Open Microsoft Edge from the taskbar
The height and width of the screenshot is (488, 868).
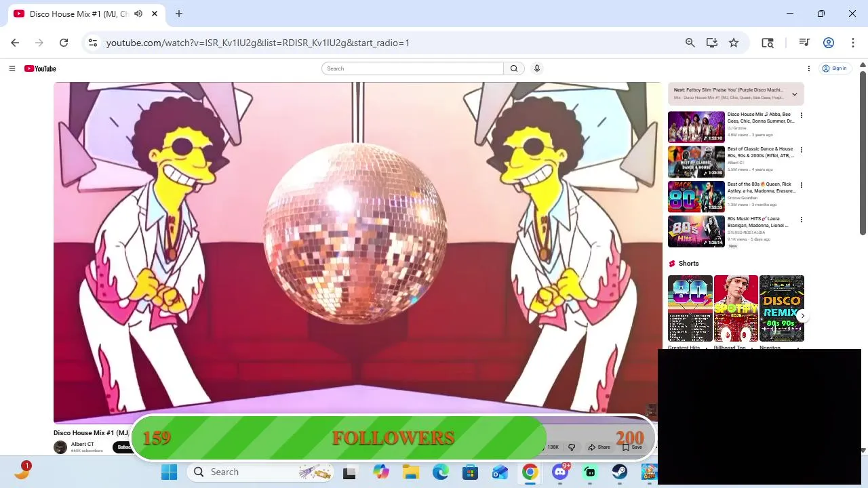tap(440, 472)
